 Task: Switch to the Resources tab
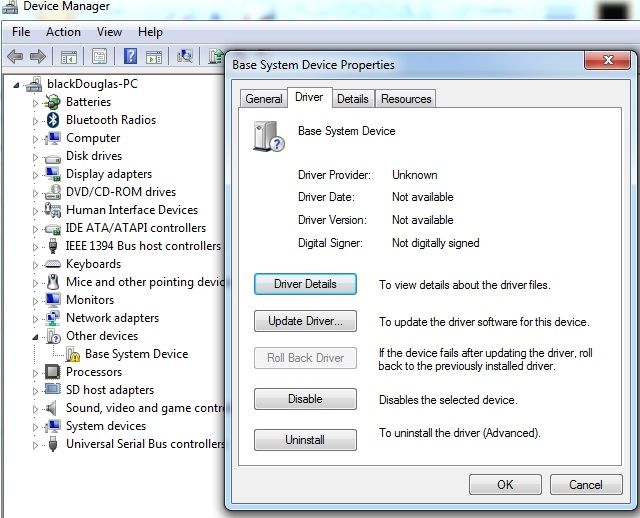click(406, 98)
